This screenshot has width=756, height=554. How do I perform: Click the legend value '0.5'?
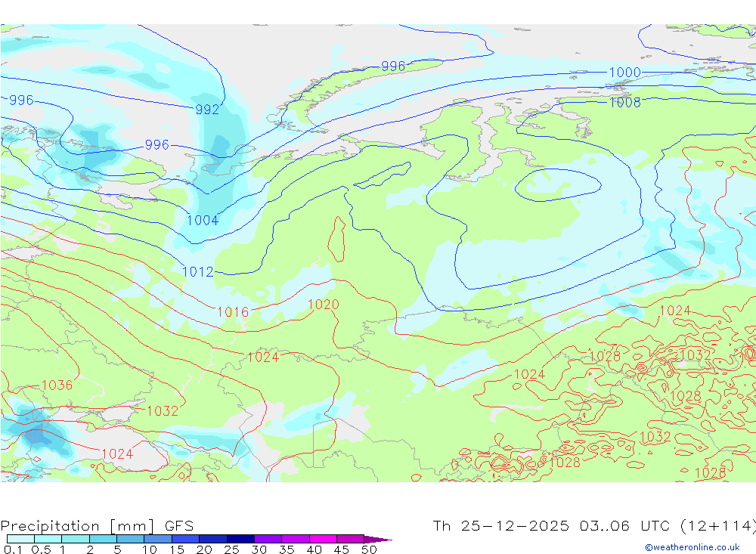pyautogui.click(x=41, y=549)
